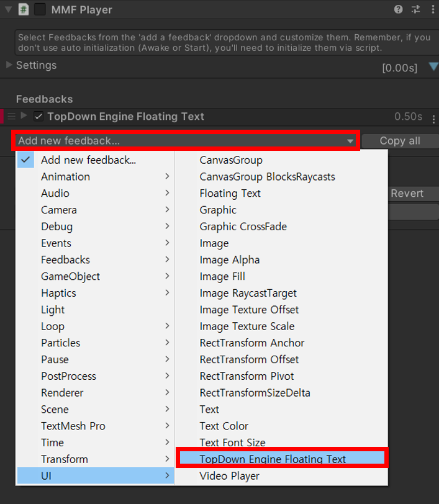Choose Floating Text feedback

(x=281, y=193)
